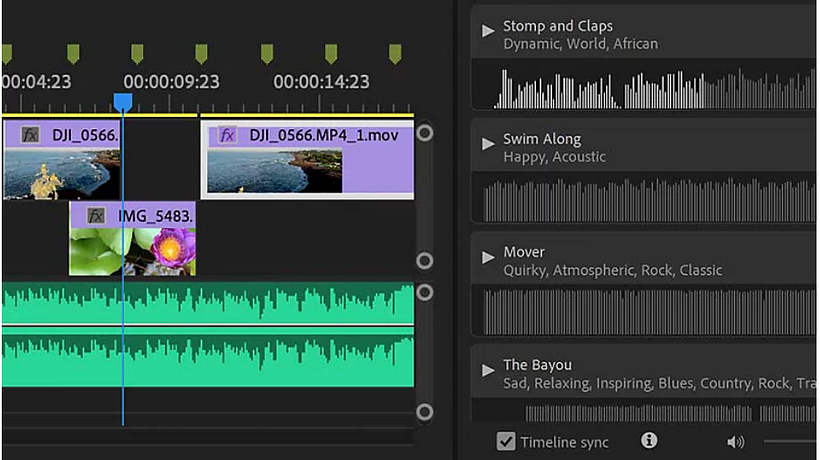Click the blue playhead on the time ruler
The image size is (820, 460).
[123, 102]
